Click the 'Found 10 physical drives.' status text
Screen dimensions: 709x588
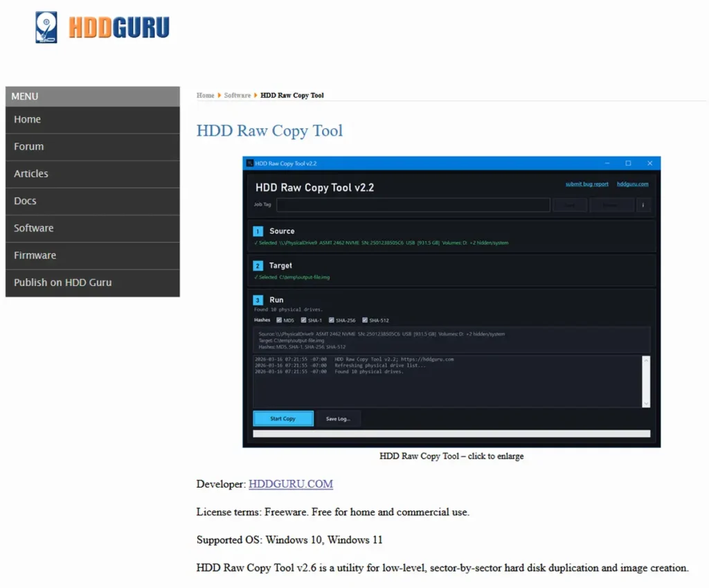click(287, 310)
